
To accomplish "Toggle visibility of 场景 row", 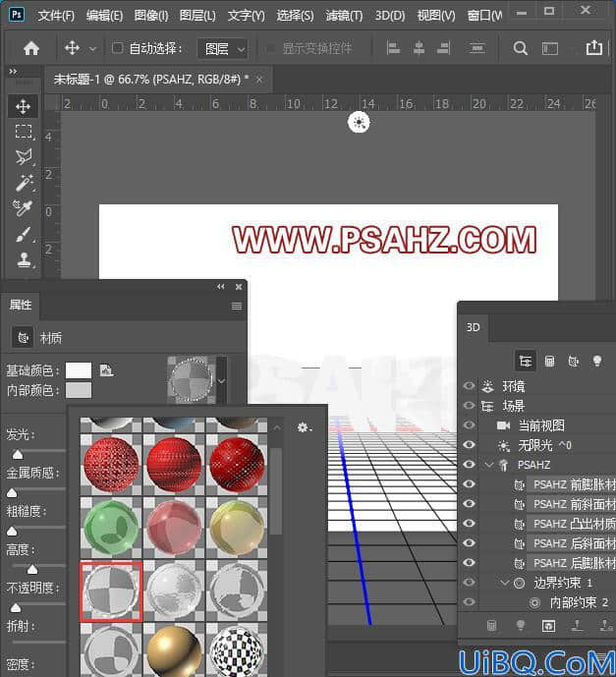I will [469, 406].
